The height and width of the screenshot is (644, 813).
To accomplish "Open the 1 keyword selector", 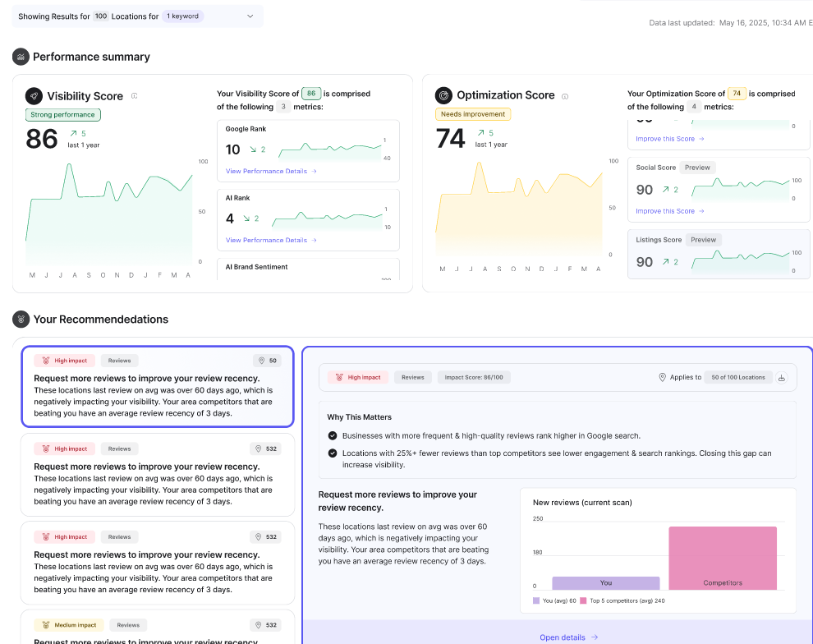I will (x=182, y=16).
